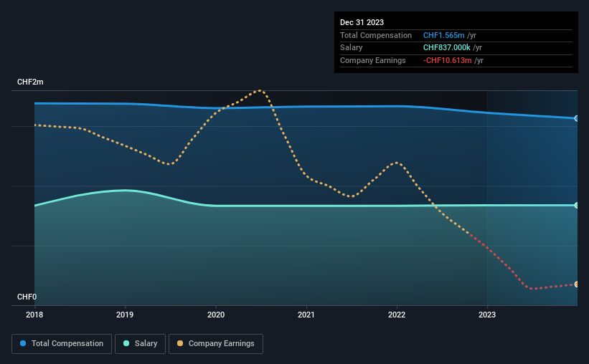Click the Dec 31 2023 tooltip header
Screen dimensions: 589x364
point(362,22)
